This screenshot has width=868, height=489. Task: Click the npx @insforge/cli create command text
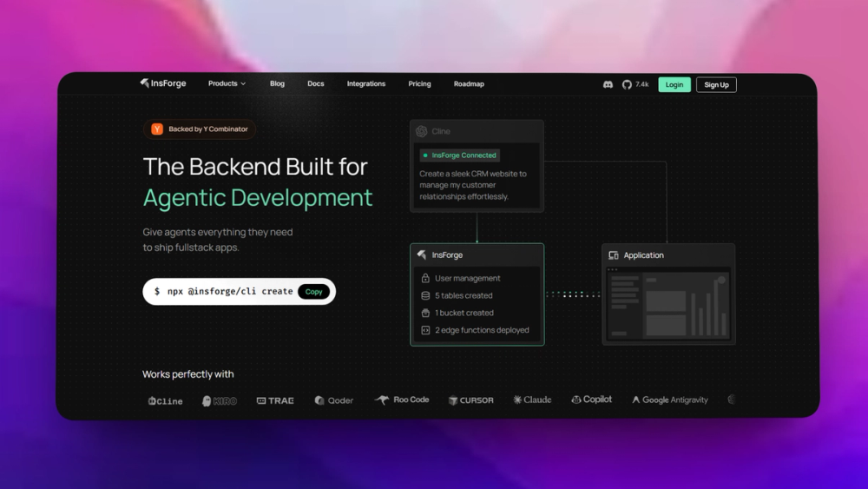[x=230, y=291]
